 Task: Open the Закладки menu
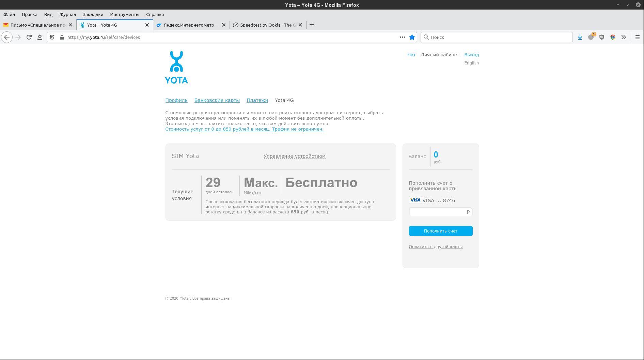pyautogui.click(x=93, y=14)
